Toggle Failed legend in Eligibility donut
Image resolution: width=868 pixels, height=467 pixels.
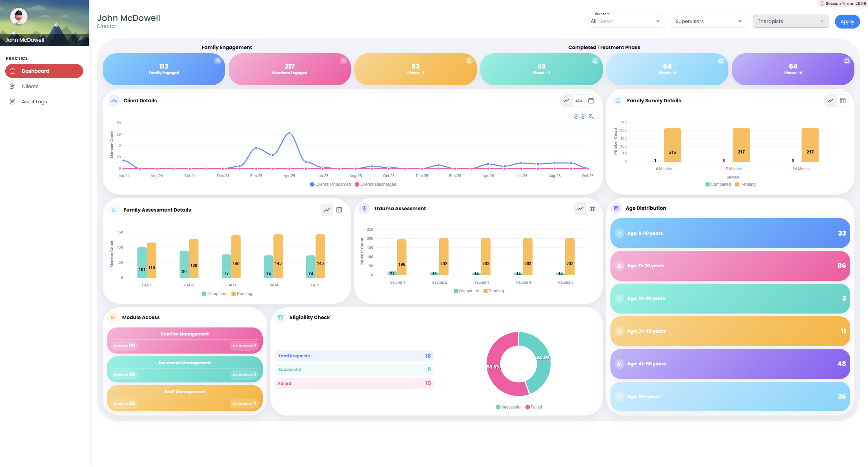(x=534, y=407)
